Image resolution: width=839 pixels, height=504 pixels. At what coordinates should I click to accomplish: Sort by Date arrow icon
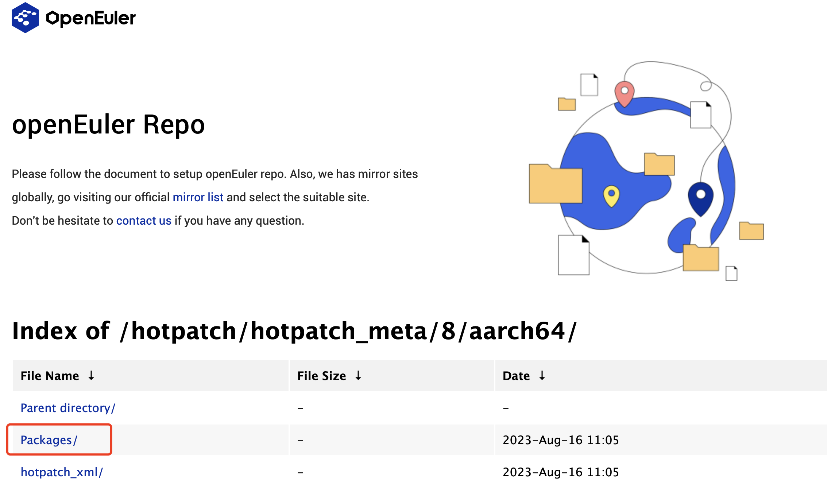click(542, 375)
